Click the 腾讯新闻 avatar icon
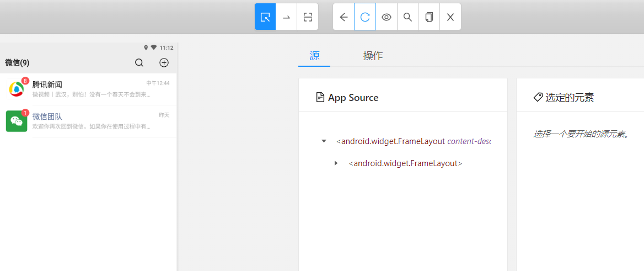Viewport: 644px width, 271px height. click(17, 89)
